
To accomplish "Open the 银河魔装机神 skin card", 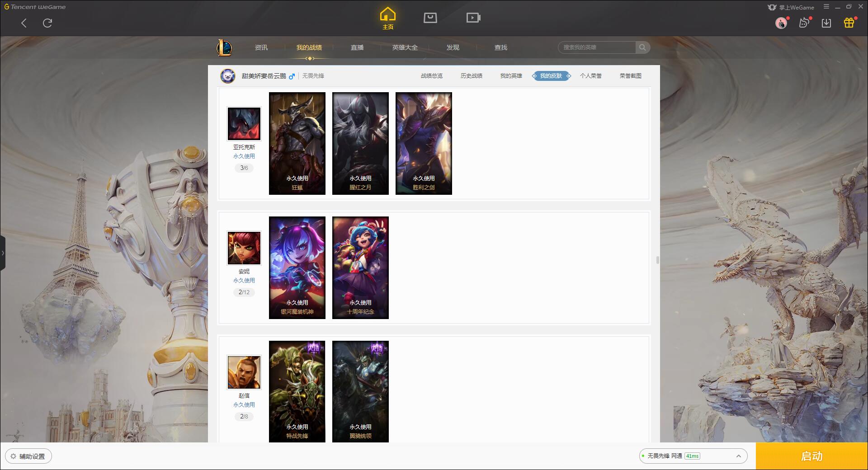I will [x=297, y=268].
